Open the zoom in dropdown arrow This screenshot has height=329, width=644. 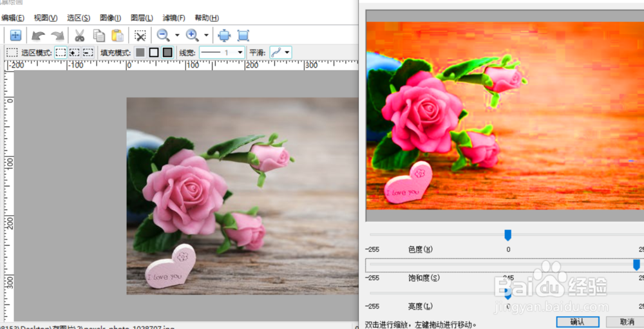(206, 36)
